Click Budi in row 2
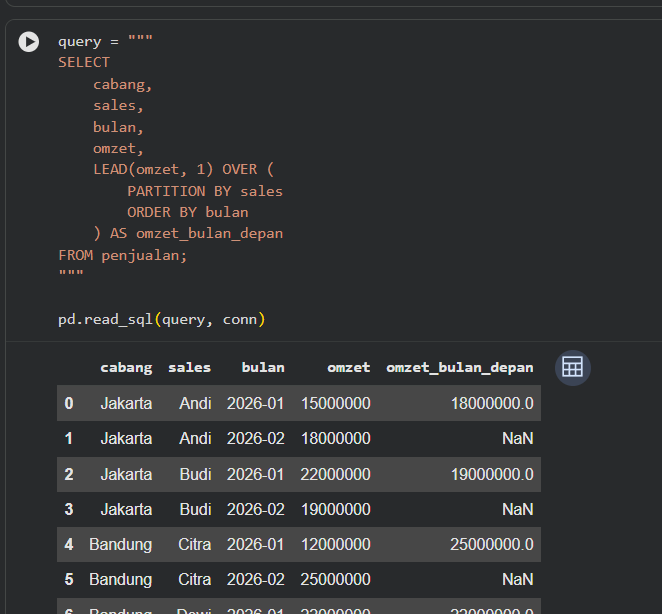The image size is (662, 614). click(195, 474)
